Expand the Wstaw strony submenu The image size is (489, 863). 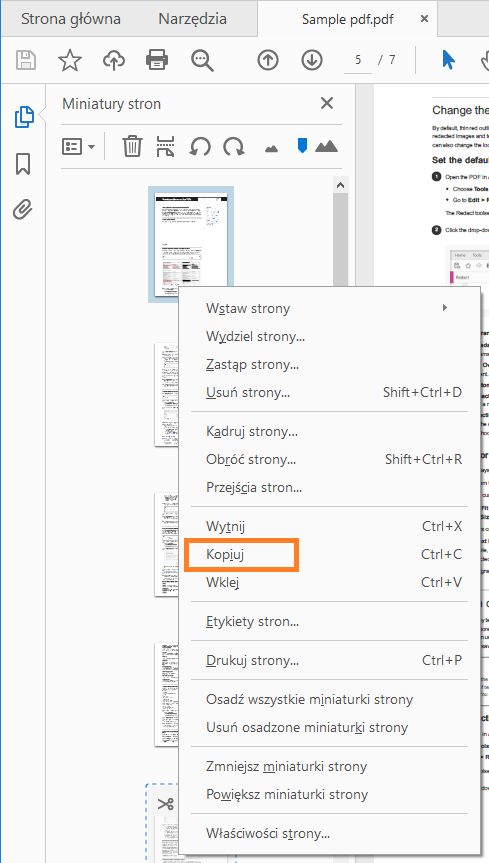tap(329, 308)
